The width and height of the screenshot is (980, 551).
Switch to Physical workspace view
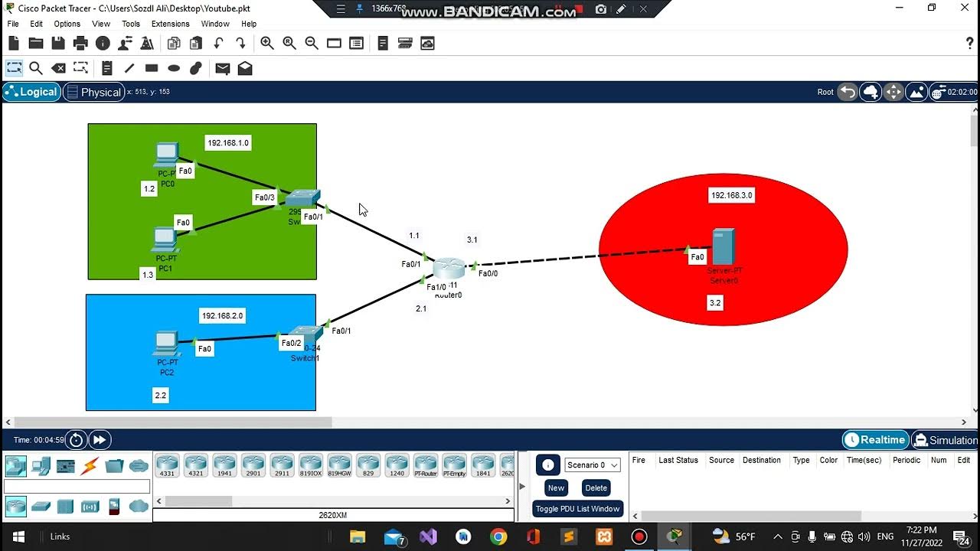93,92
